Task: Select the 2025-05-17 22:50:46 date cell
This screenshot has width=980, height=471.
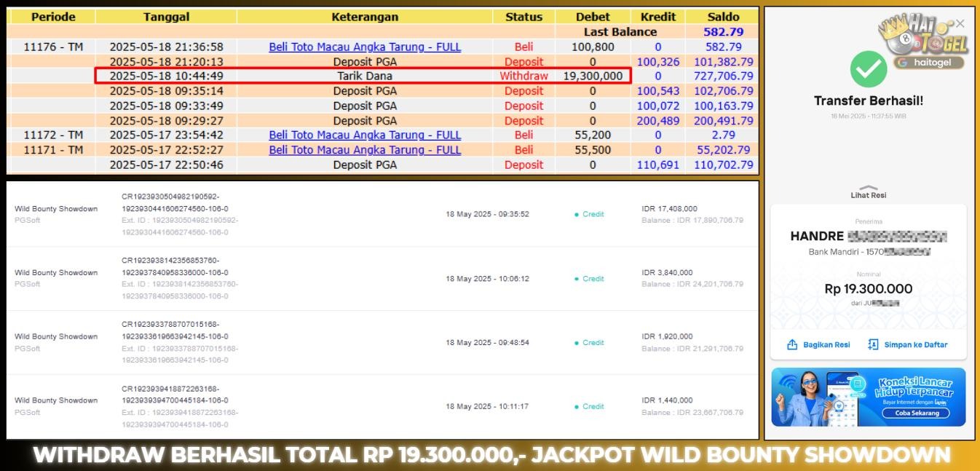Action: click(x=167, y=165)
